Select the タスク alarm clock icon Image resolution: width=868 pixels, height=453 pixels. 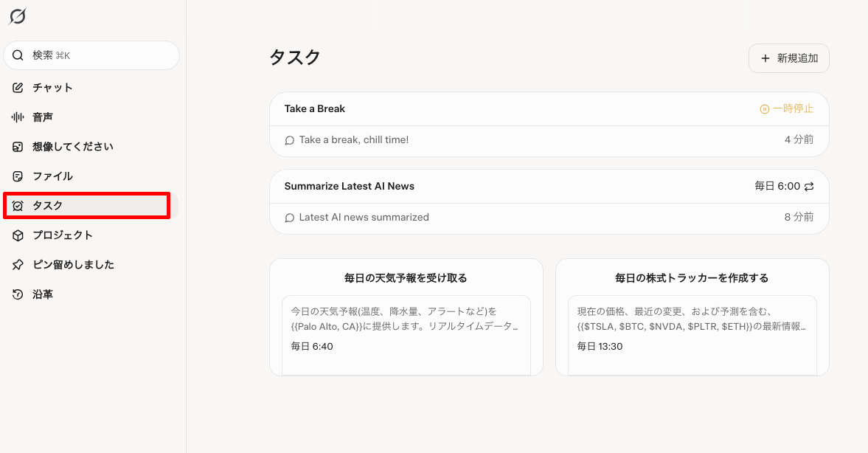coord(18,206)
